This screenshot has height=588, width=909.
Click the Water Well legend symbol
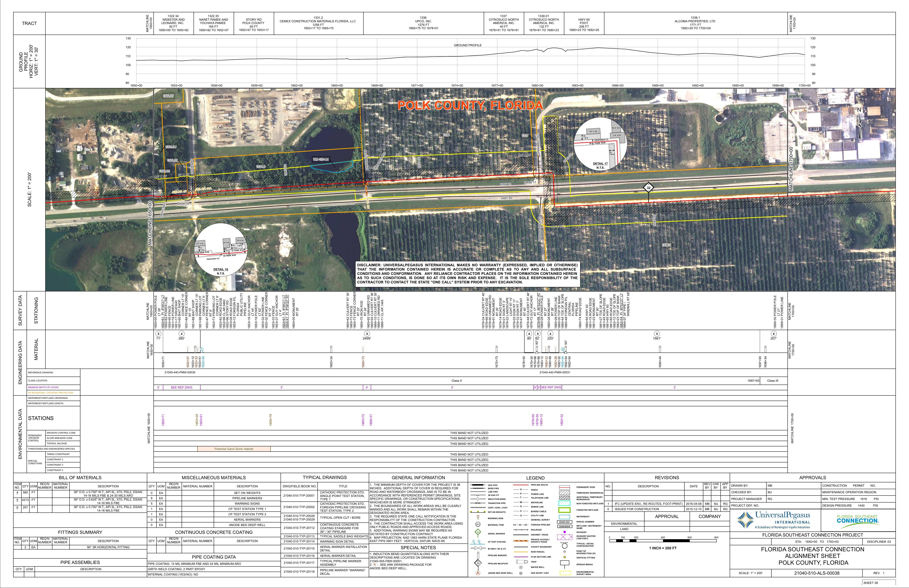click(x=521, y=567)
